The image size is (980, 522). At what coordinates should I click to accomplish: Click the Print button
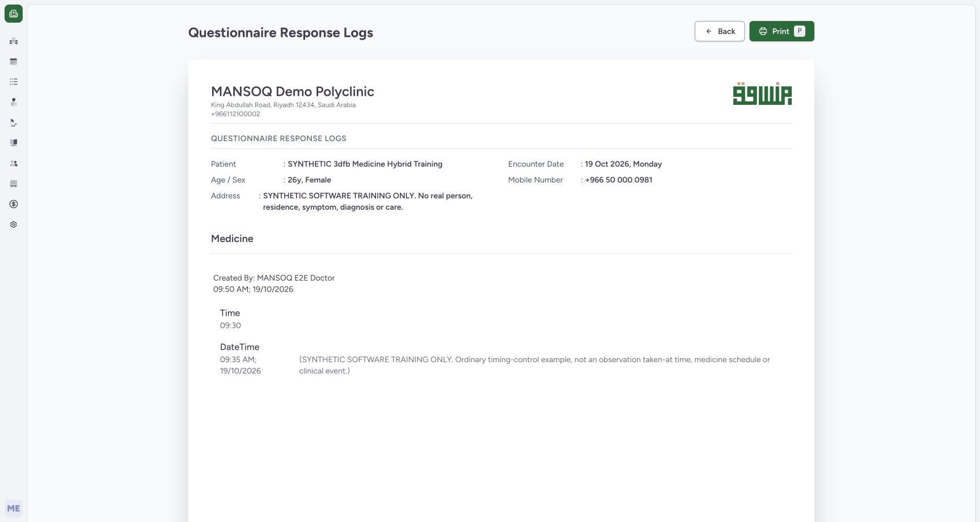point(782,31)
